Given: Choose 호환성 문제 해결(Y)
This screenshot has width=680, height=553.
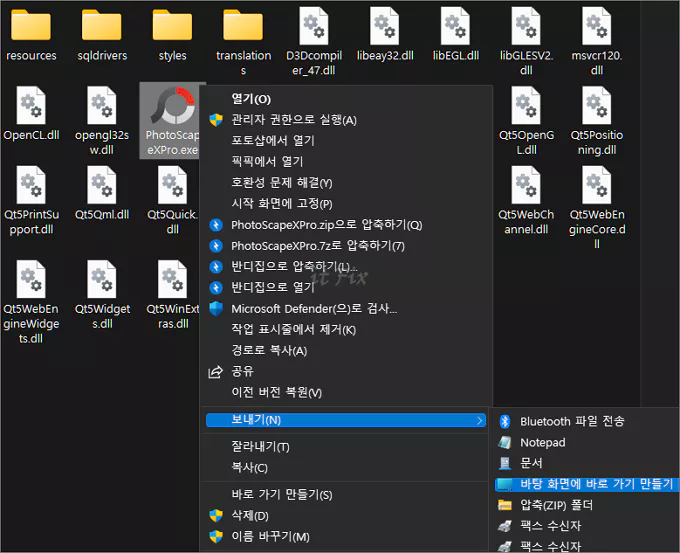Looking at the screenshot, I should (x=346, y=183).
